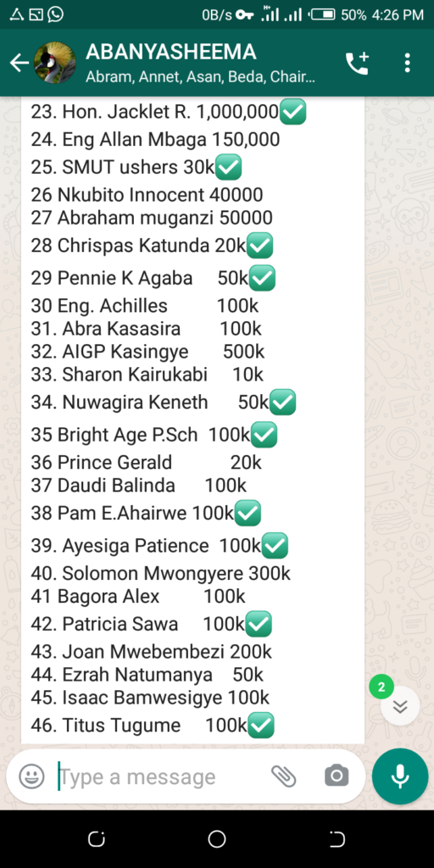Viewport: 434px width, 868px height.
Task: Tap the paperclip attach icon
Action: pyautogui.click(x=283, y=776)
